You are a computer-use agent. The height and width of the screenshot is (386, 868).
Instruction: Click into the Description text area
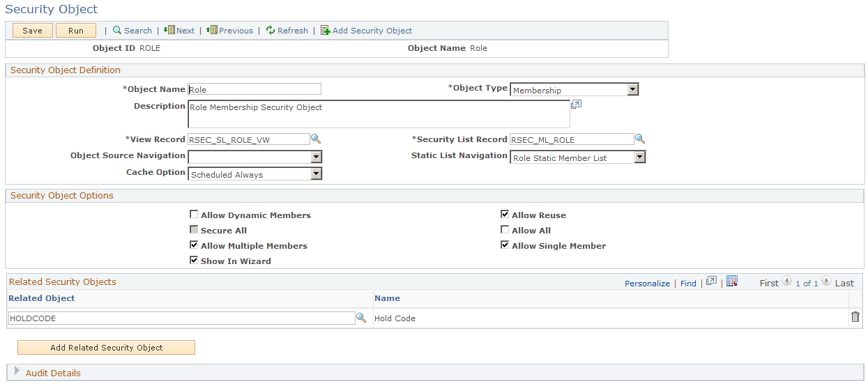379,114
